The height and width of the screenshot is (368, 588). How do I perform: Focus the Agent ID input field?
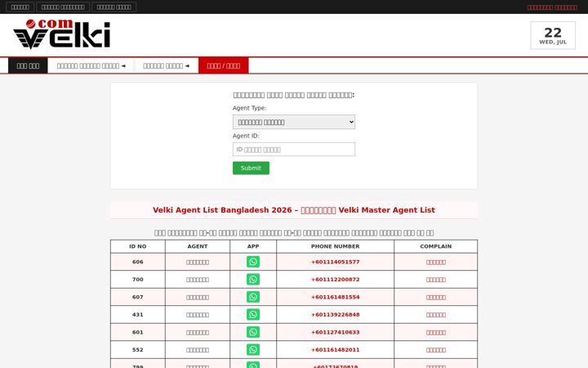coord(294,150)
